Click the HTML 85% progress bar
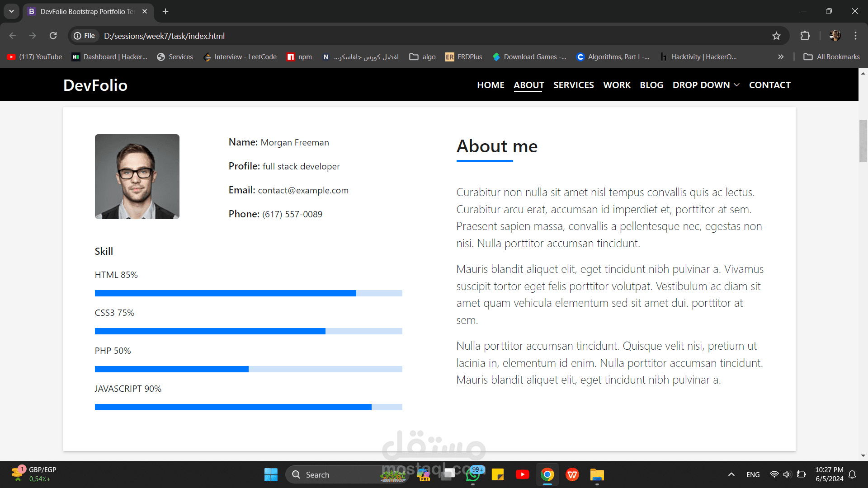 pyautogui.click(x=248, y=293)
